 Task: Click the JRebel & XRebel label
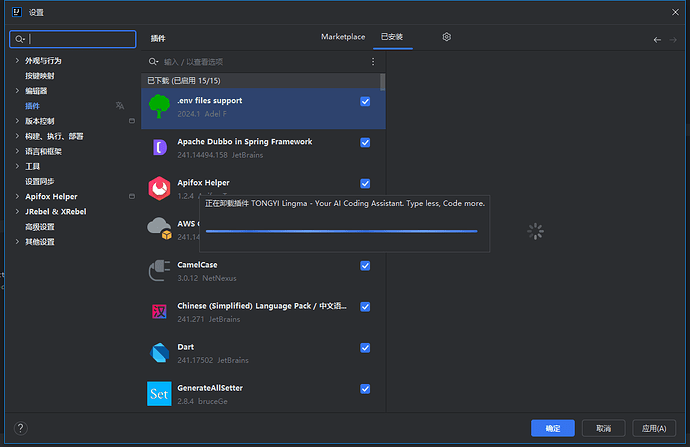tap(55, 211)
